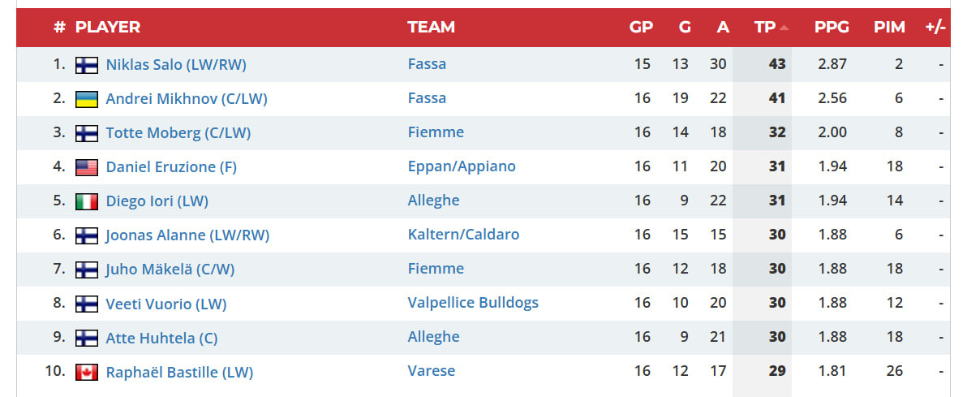This screenshot has width=980, height=397.
Task: Click Italian flag next to Diego Iori
Action: click(87, 201)
